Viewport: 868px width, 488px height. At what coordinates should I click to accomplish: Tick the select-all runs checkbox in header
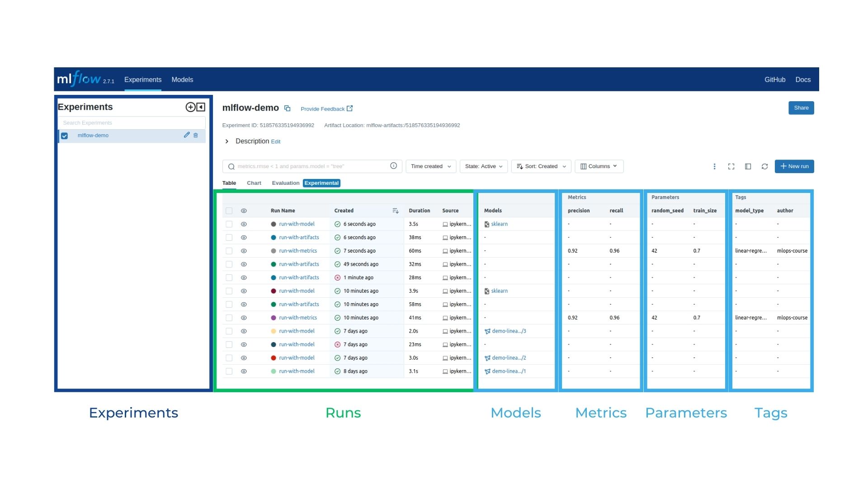[x=229, y=211]
